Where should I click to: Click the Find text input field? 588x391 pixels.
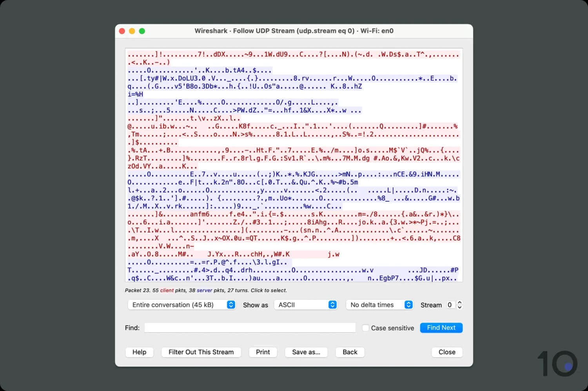point(250,328)
